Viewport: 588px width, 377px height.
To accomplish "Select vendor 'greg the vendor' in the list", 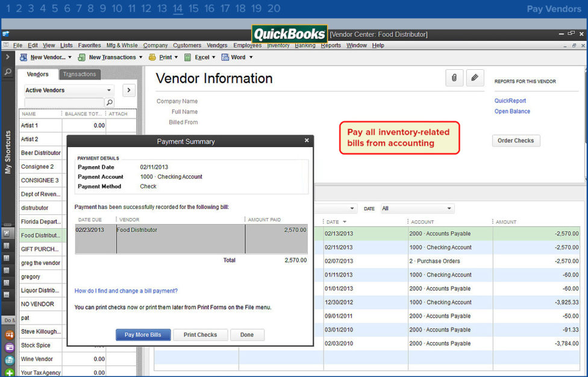I will click(x=41, y=263).
